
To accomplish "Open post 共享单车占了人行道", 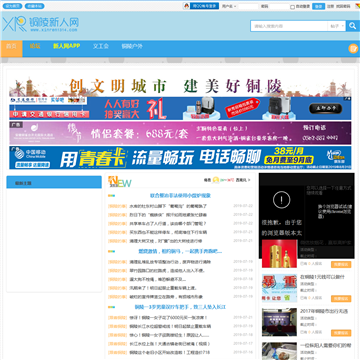I will coord(168,224).
